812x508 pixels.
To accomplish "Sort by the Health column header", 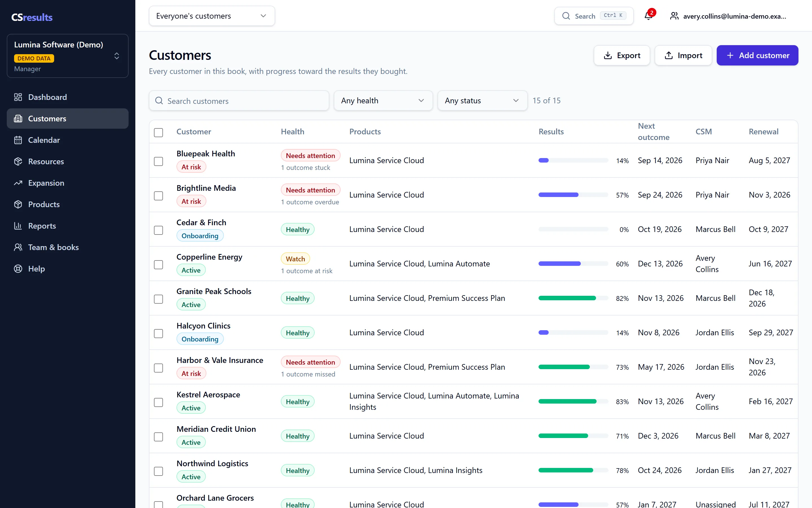I will (292, 132).
